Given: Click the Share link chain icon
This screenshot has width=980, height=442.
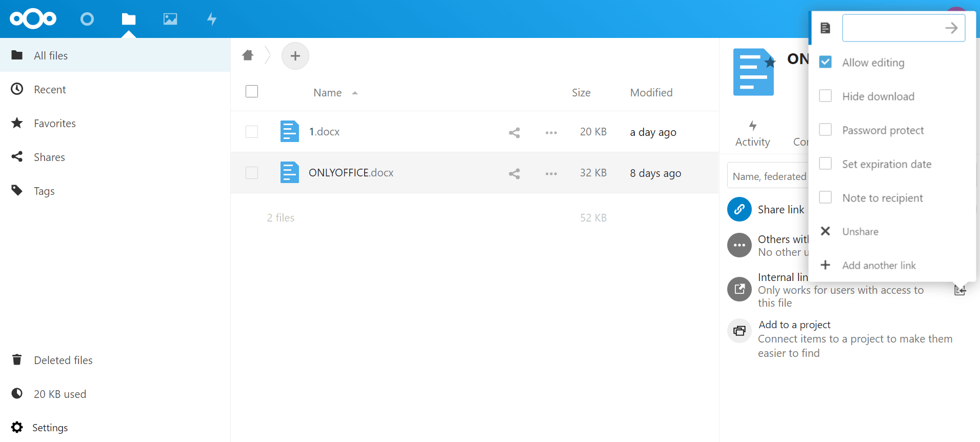Looking at the screenshot, I should (739, 209).
